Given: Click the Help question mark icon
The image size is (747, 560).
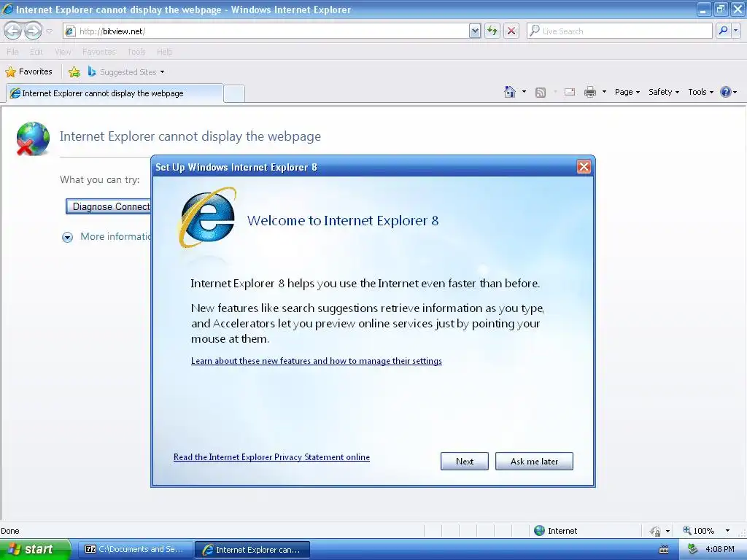Looking at the screenshot, I should (x=726, y=92).
